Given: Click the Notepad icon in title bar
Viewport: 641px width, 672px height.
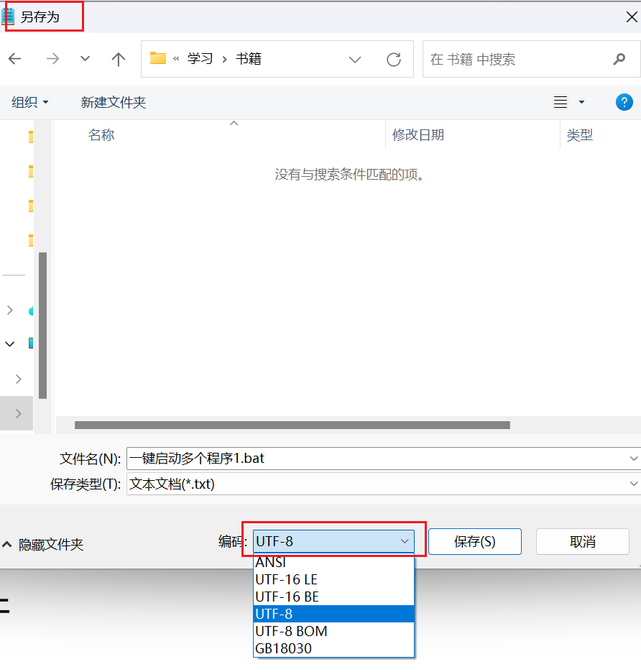Looking at the screenshot, I should click(8, 17).
